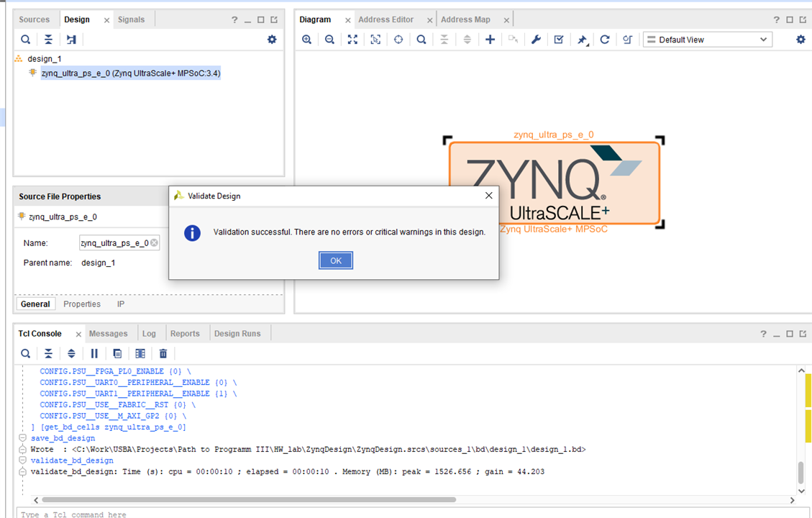Image resolution: width=812 pixels, height=518 pixels.
Task: Collapse the save_bd_design console entry
Action: pos(23,438)
